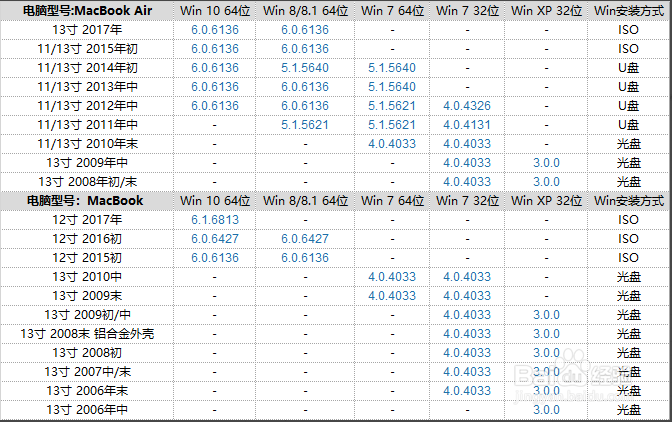
Task: Click 5.1.5621 in the 11/13寸 2012年中 row
Action: coord(392,106)
